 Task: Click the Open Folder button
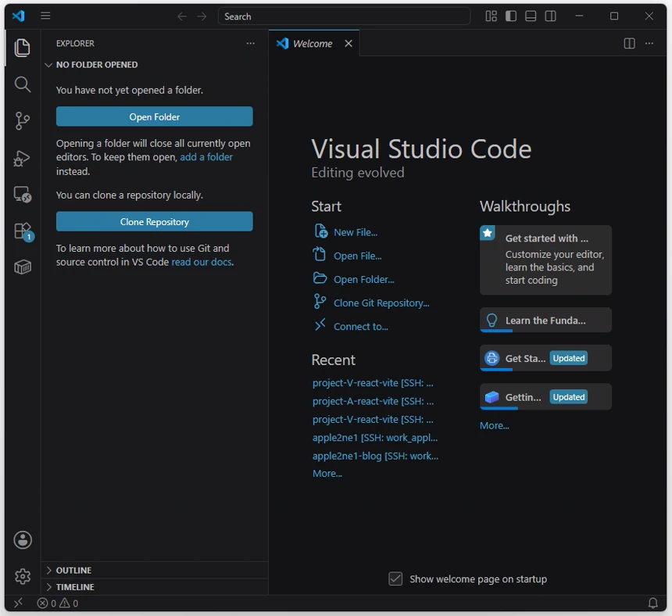(x=154, y=116)
